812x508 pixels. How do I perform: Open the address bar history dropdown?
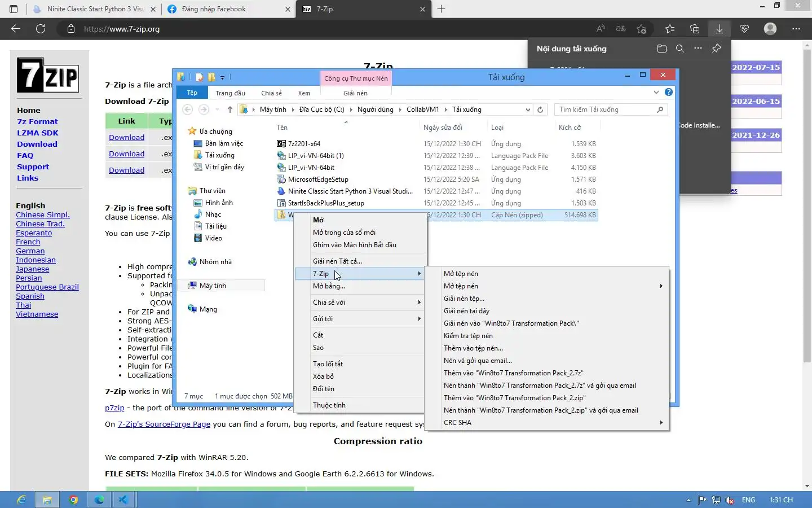tap(528, 110)
